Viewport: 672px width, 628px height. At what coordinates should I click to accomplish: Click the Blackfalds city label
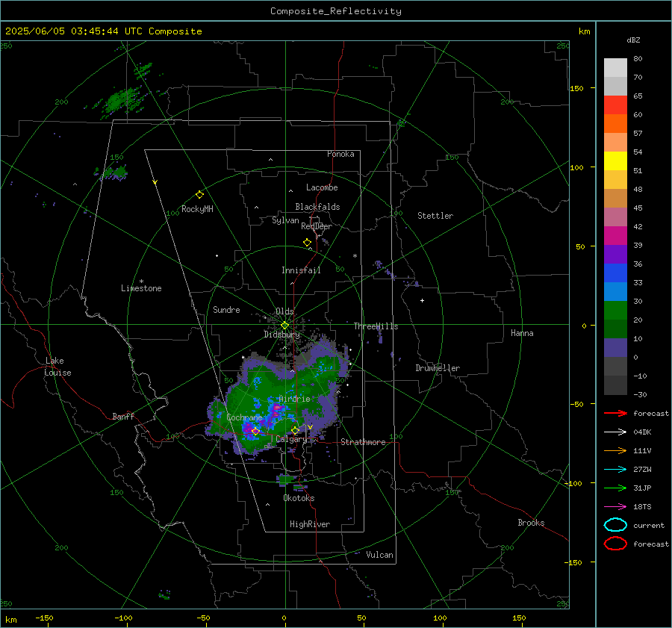coord(317,207)
